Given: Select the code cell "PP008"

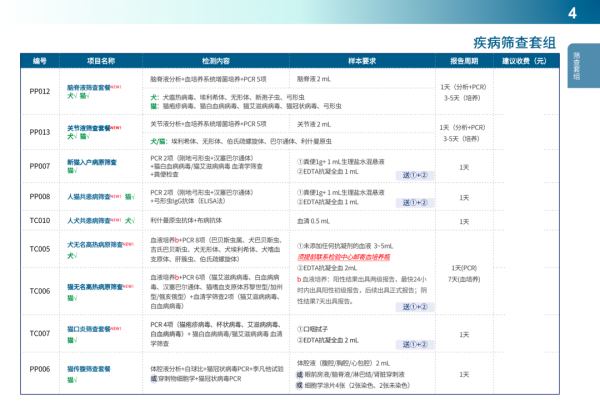Looking at the screenshot, I should pyautogui.click(x=40, y=196).
